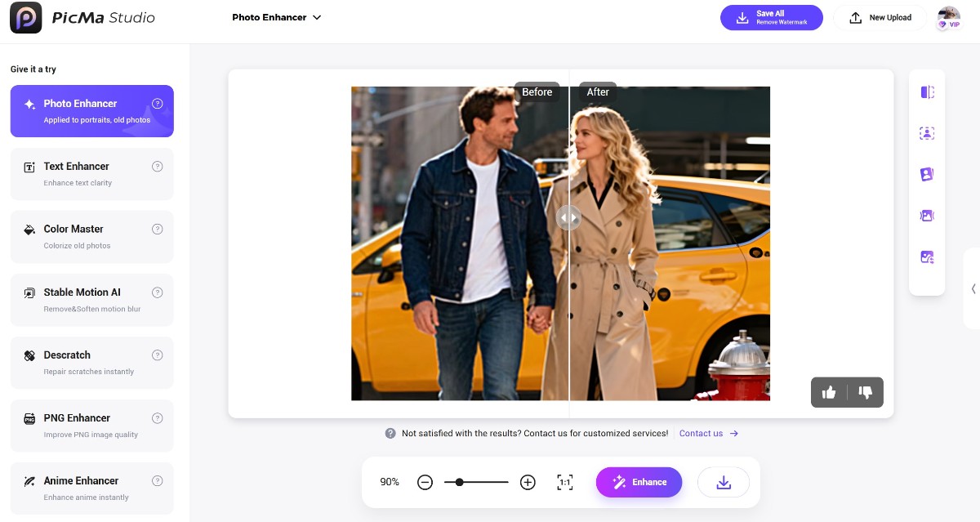
Task: Click the question mark beside 'Not satisfied'
Action: click(390, 434)
